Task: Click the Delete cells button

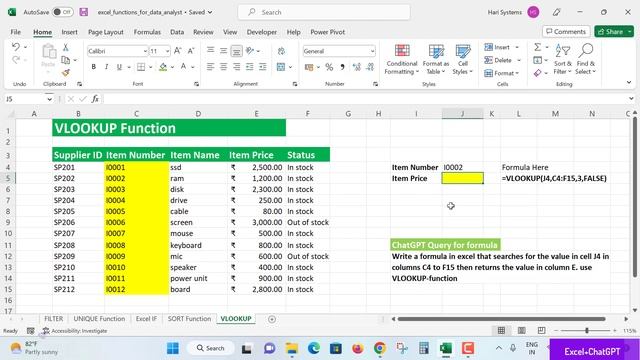Action: tap(498, 60)
